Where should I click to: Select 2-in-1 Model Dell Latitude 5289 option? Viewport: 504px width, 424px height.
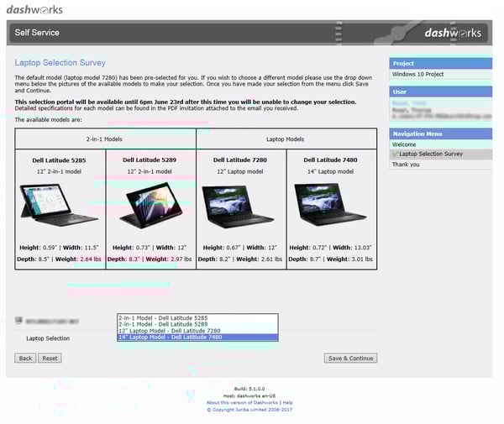(x=197, y=324)
